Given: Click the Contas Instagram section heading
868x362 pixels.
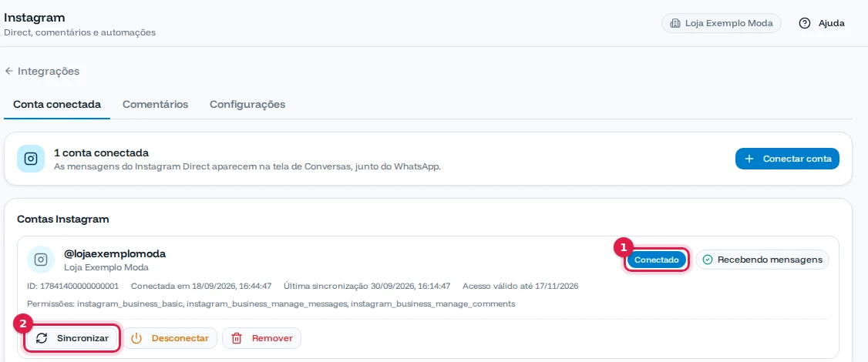Looking at the screenshot, I should (63, 220).
